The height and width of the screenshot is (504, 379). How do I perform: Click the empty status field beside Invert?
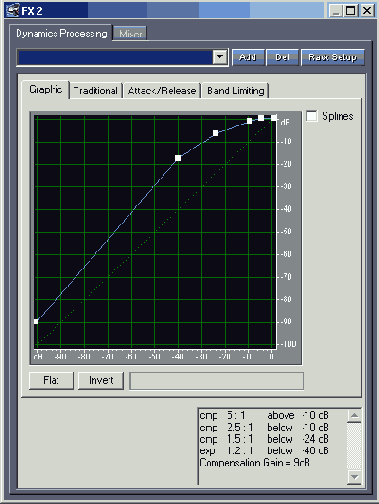(216, 381)
